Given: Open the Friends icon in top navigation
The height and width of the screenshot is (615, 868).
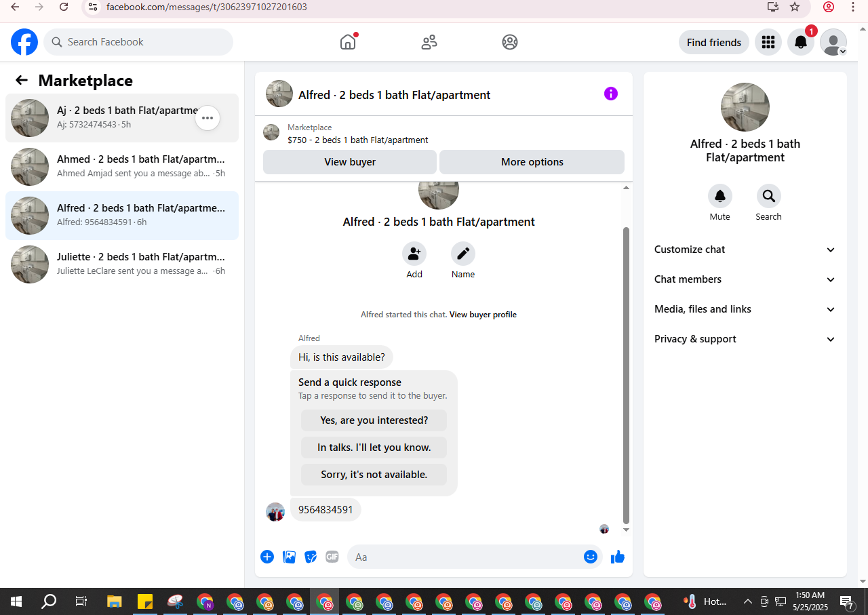Looking at the screenshot, I should pyautogui.click(x=429, y=42).
